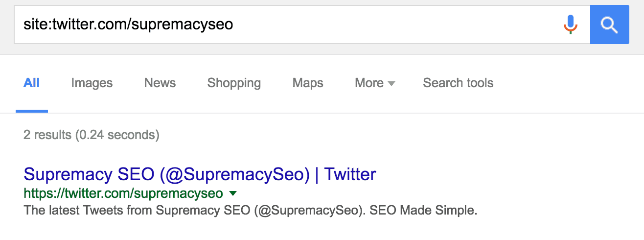Click the word Twitter in the result title
The height and width of the screenshot is (240, 644).
[x=350, y=174]
